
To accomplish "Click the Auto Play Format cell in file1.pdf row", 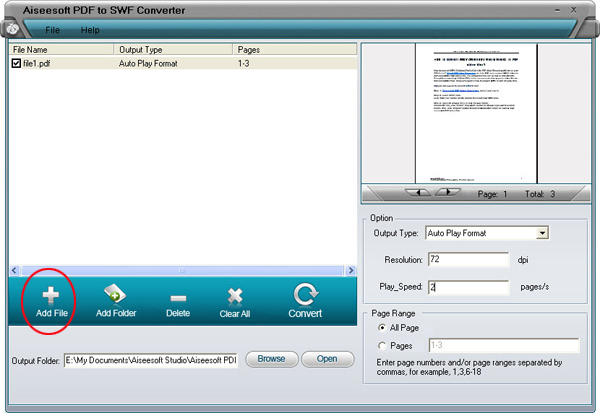I will (x=148, y=64).
